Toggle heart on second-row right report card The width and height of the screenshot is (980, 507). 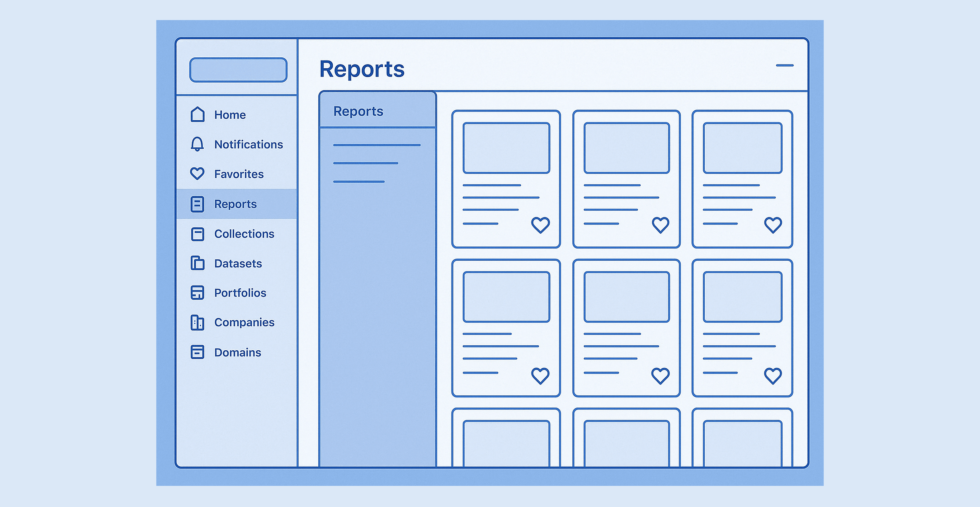[x=773, y=376]
